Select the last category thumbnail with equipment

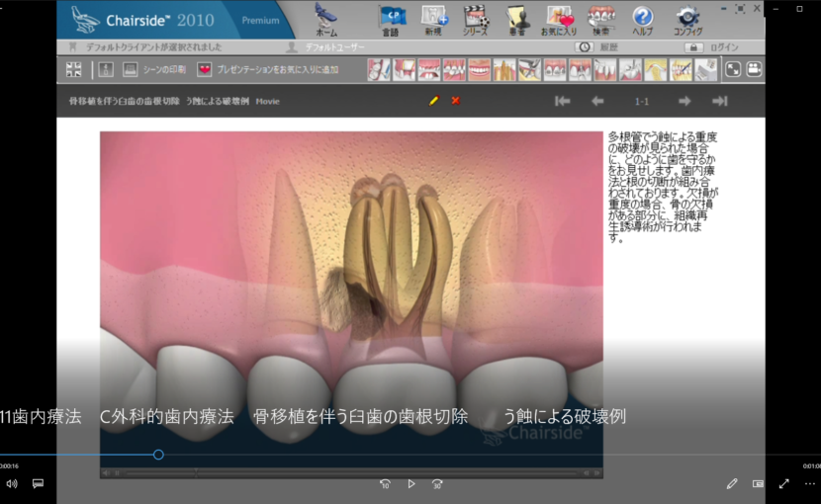coord(705,69)
